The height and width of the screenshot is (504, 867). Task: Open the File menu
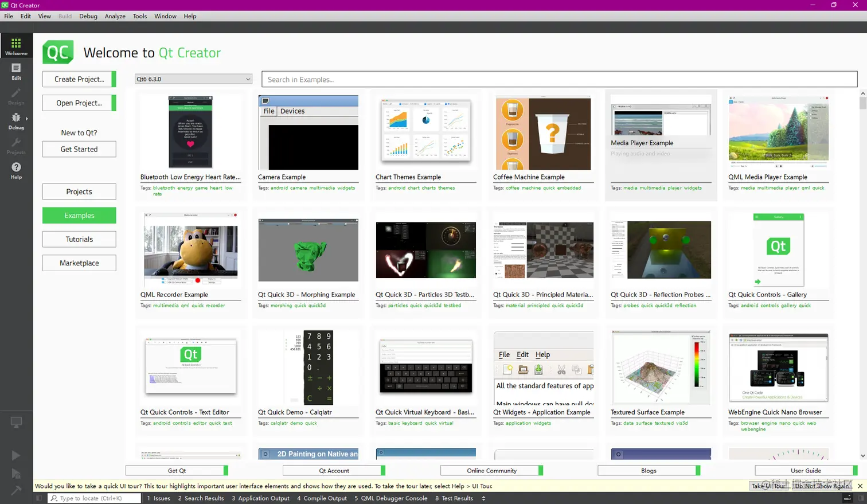coord(9,16)
